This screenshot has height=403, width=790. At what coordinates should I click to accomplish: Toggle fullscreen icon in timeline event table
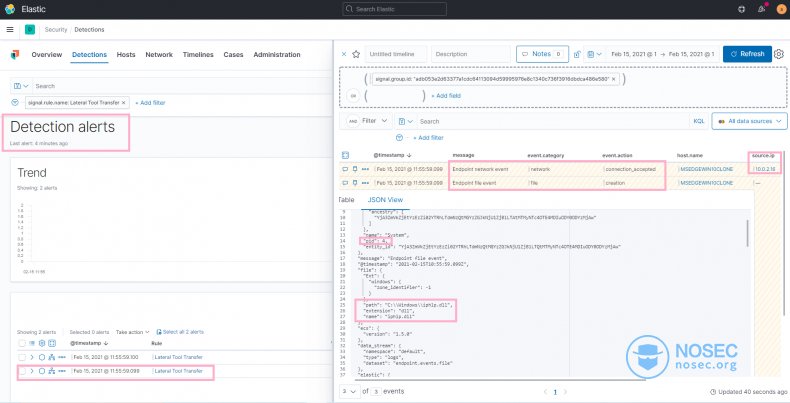click(345, 155)
